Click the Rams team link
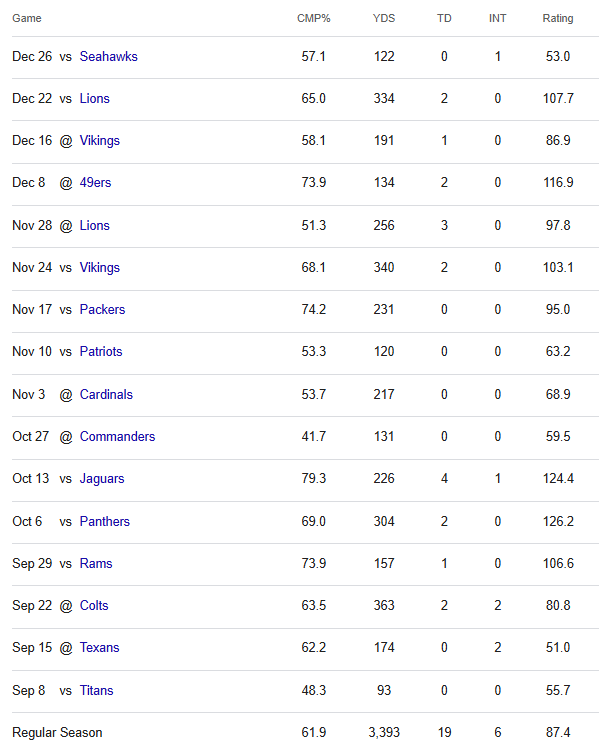 96,564
